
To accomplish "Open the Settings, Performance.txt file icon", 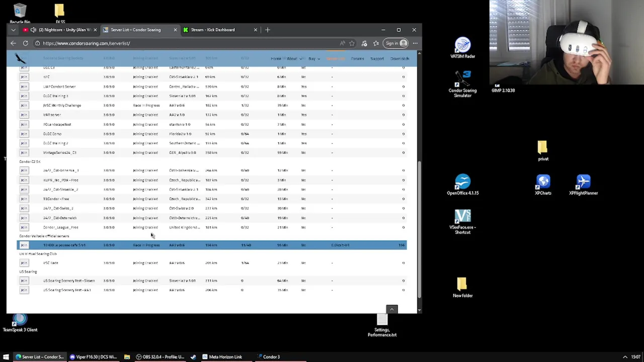I will pyautogui.click(x=382, y=325).
